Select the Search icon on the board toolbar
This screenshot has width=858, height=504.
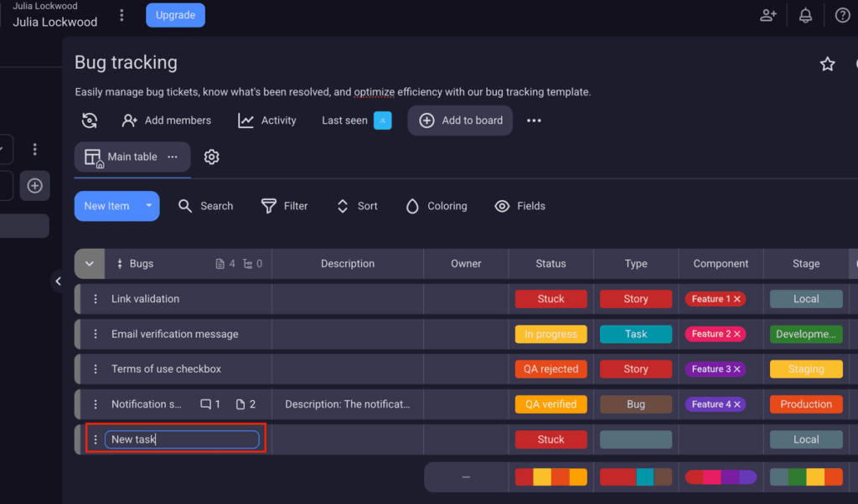click(184, 206)
